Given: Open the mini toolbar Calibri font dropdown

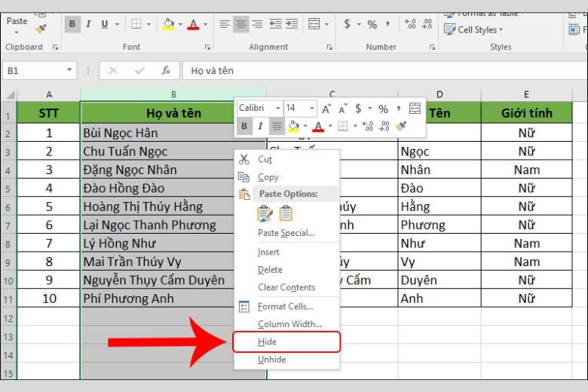Looking at the screenshot, I should (278, 108).
